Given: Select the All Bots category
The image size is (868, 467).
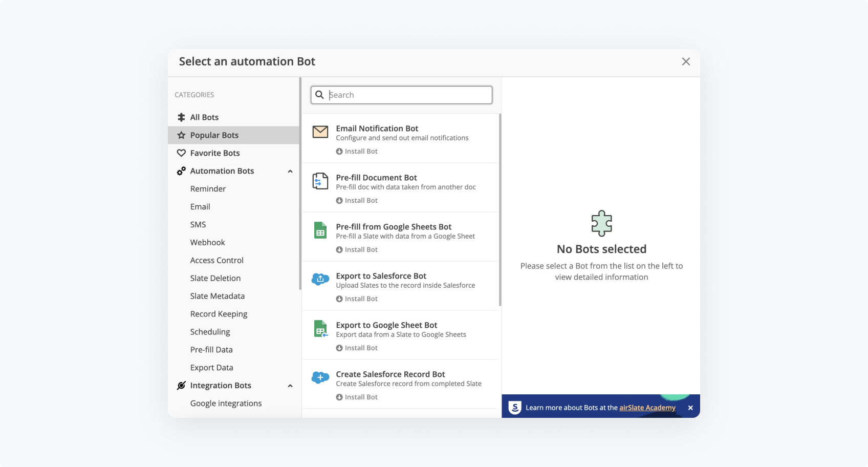Looking at the screenshot, I should [x=204, y=117].
